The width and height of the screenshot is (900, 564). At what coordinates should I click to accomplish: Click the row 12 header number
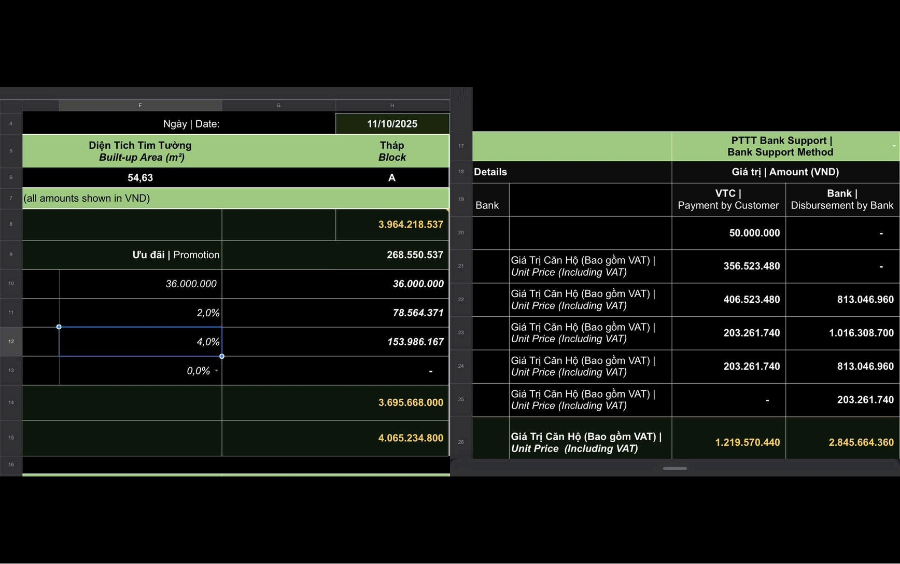coord(11,342)
